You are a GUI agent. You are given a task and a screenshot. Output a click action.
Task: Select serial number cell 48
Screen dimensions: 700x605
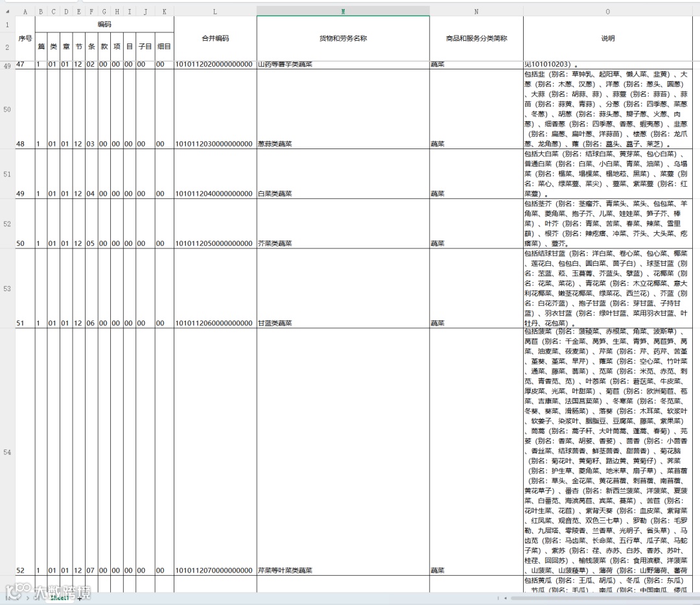tap(25, 109)
